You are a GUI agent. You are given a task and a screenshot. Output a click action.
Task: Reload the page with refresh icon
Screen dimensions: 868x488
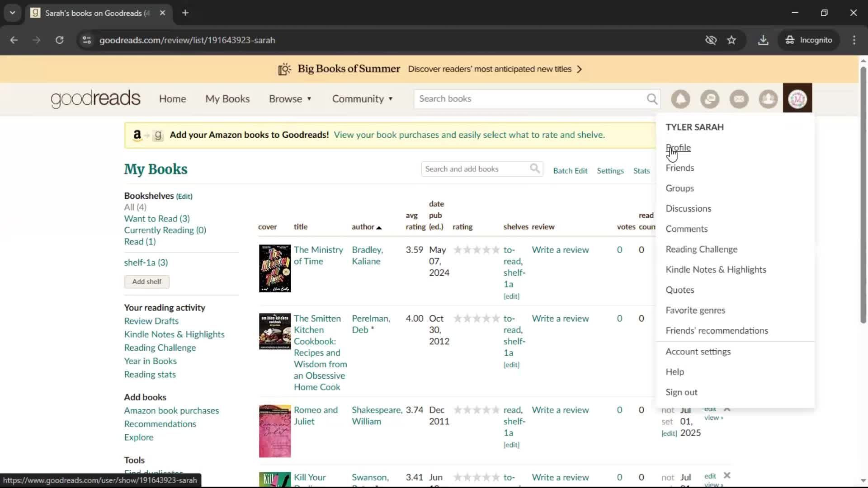[59, 40]
